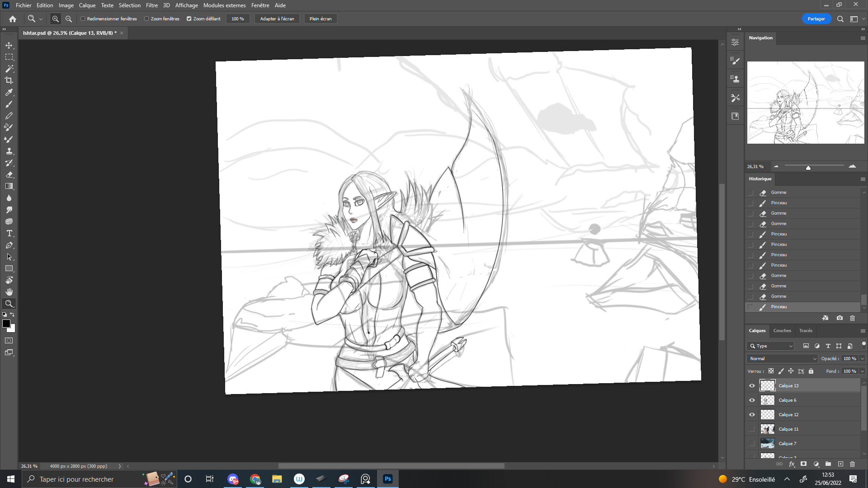Click the foreground black color swatch
Screen dimensions: 868x488
pos(6,324)
